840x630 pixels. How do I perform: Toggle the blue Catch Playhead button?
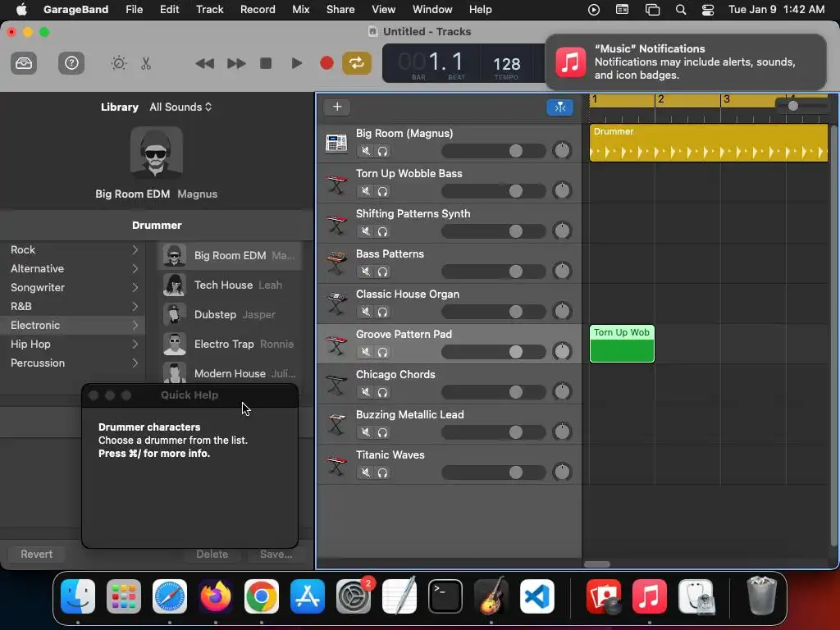pos(559,107)
